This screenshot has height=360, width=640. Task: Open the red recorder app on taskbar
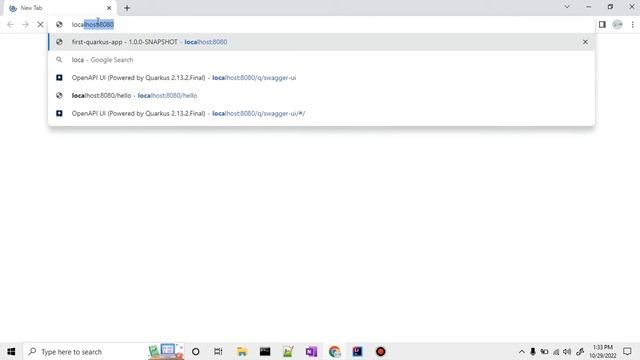point(380,351)
